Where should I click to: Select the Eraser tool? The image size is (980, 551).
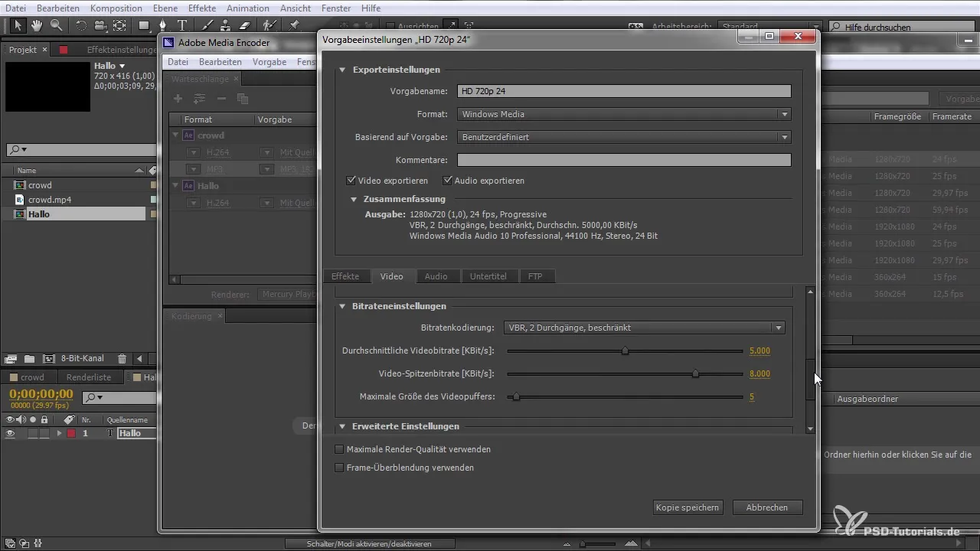(x=245, y=25)
